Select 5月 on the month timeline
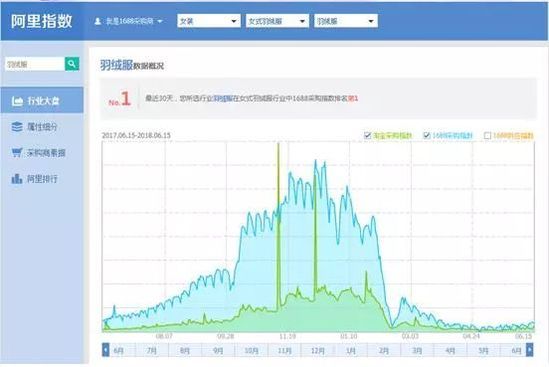This screenshot has height=367, width=549. pyautogui.click(x=484, y=350)
